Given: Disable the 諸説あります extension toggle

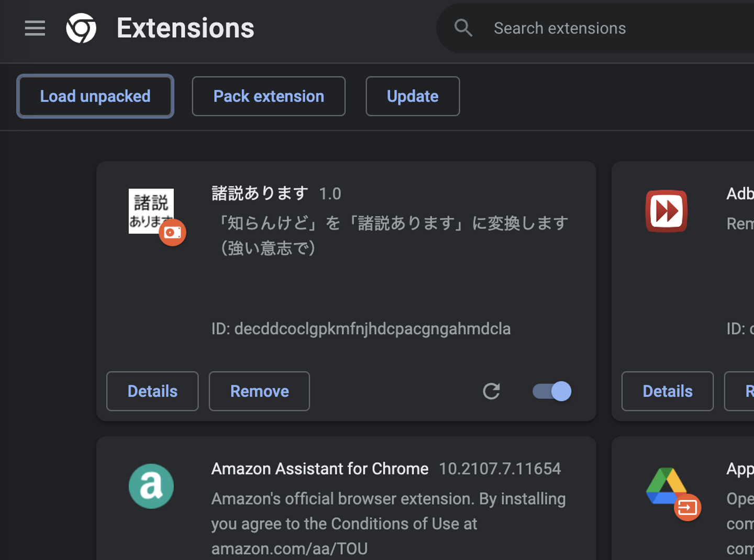Looking at the screenshot, I should point(552,391).
